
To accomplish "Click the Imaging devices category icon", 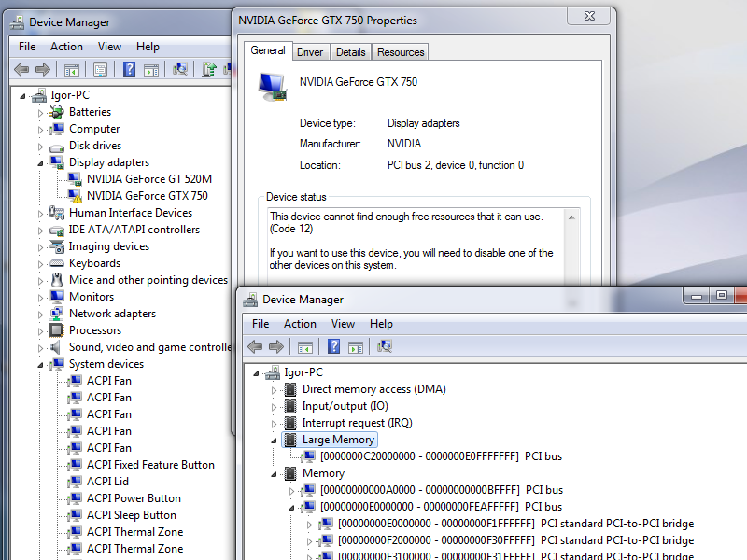I will coord(57,246).
